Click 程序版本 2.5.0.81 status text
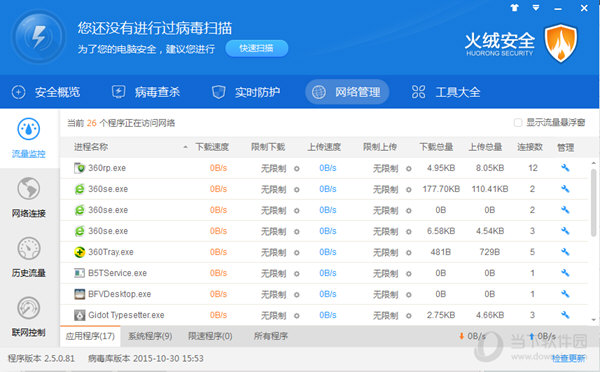The image size is (600, 372). tap(41, 359)
